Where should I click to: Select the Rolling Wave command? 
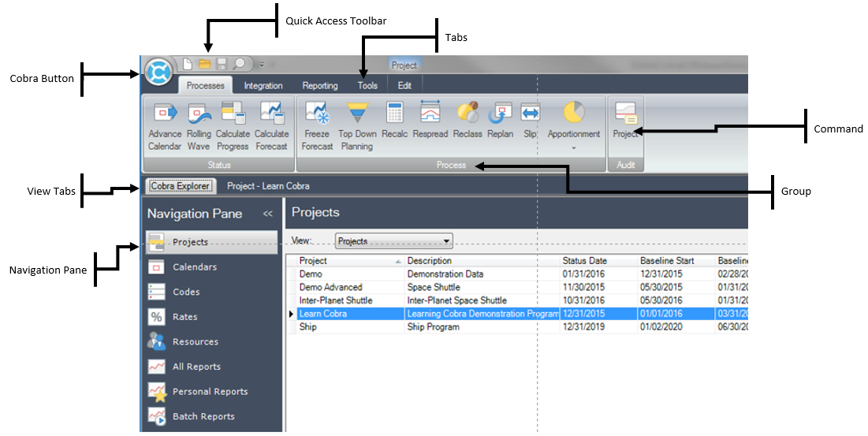[x=199, y=114]
